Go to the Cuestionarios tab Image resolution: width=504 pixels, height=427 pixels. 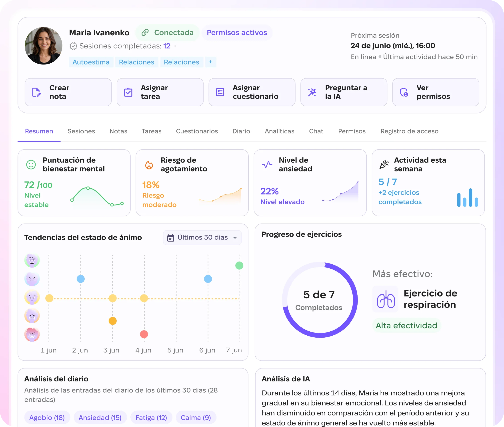pos(197,131)
